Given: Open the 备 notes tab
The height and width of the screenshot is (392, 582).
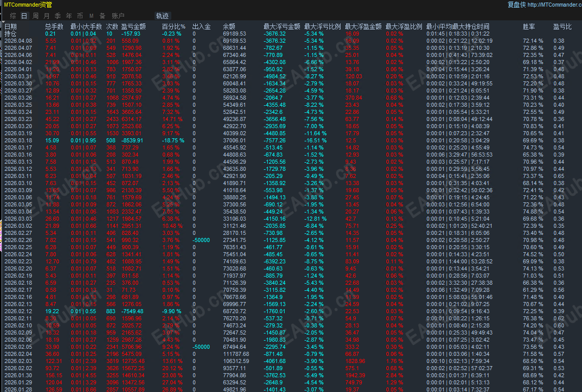Looking at the screenshot, I should pyautogui.click(x=103, y=16).
